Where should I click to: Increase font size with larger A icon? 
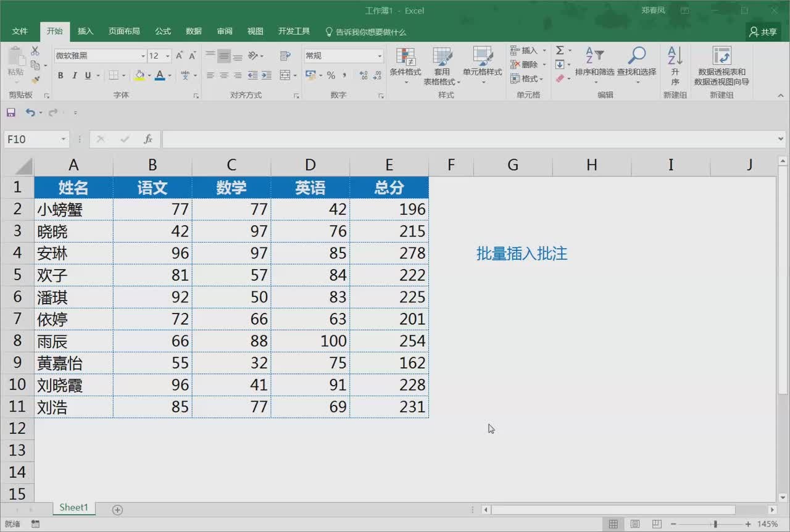(179, 56)
